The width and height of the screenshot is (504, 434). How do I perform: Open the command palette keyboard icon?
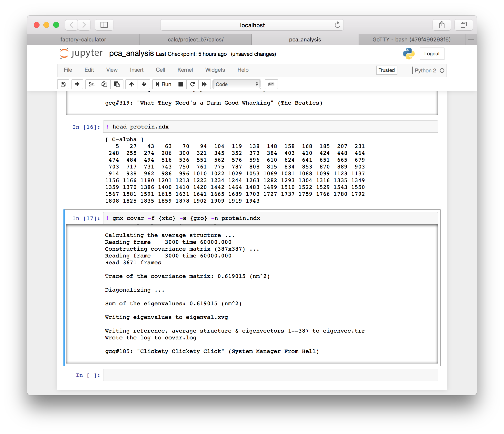pyautogui.click(x=271, y=84)
